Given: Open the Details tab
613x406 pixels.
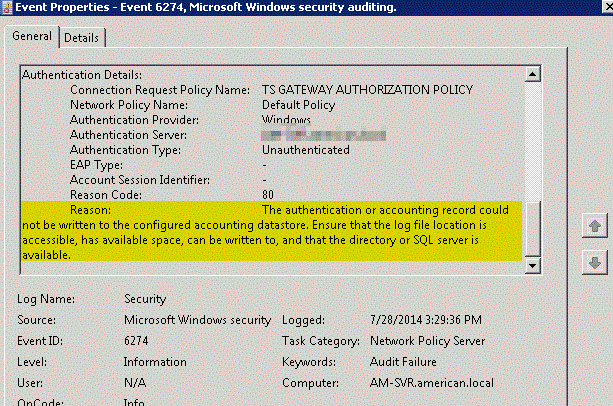Looking at the screenshot, I should [82, 37].
